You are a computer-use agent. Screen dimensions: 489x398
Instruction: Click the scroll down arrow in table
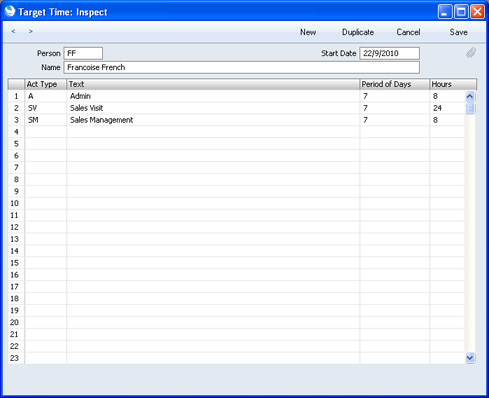click(470, 358)
